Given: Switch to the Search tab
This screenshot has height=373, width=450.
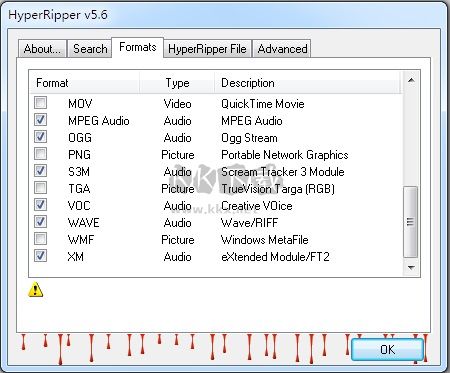Looking at the screenshot, I should coord(90,49).
